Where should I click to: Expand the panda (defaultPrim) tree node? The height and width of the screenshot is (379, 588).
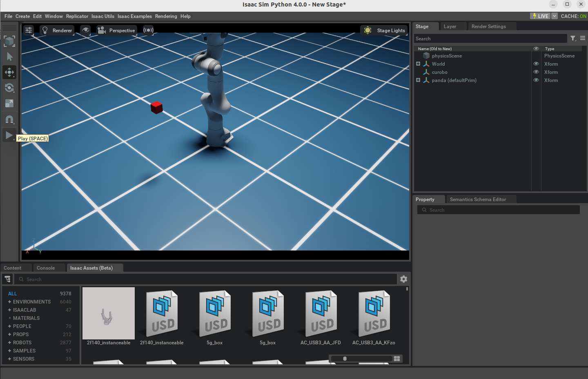(418, 80)
